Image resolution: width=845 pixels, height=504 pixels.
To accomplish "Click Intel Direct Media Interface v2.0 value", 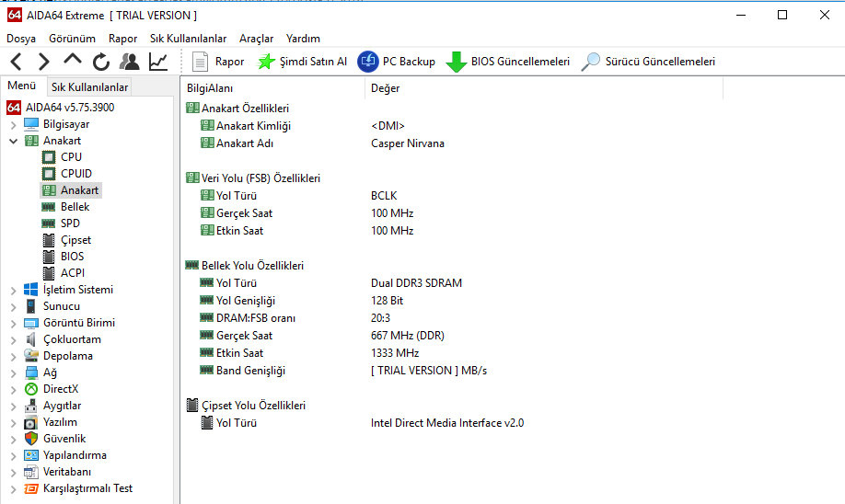I will [447, 423].
